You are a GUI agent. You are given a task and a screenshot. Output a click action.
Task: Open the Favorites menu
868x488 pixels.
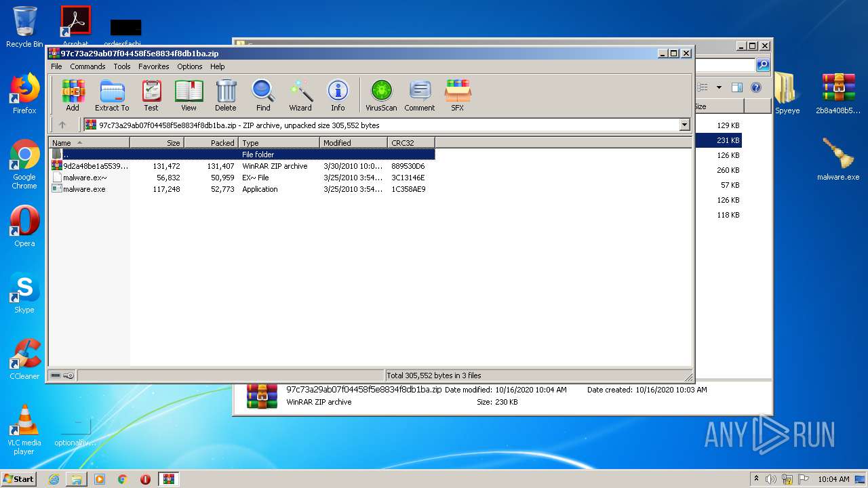tap(154, 66)
